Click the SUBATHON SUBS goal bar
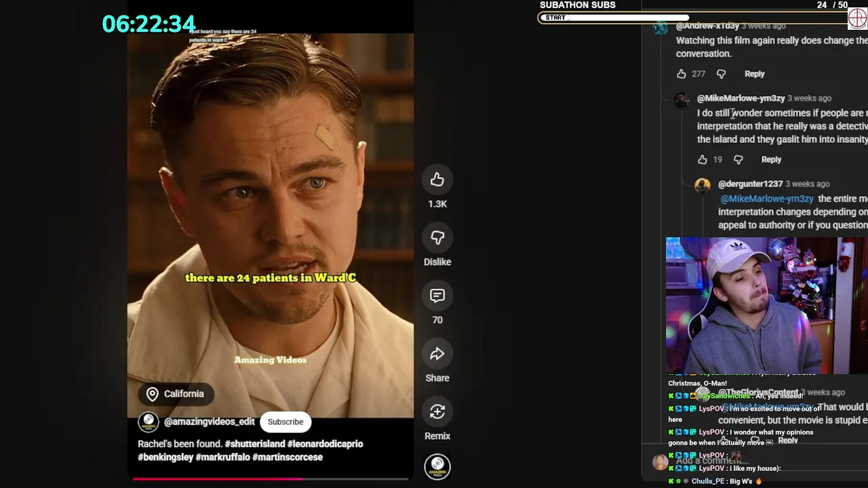This screenshot has width=868, height=488. 692,18
